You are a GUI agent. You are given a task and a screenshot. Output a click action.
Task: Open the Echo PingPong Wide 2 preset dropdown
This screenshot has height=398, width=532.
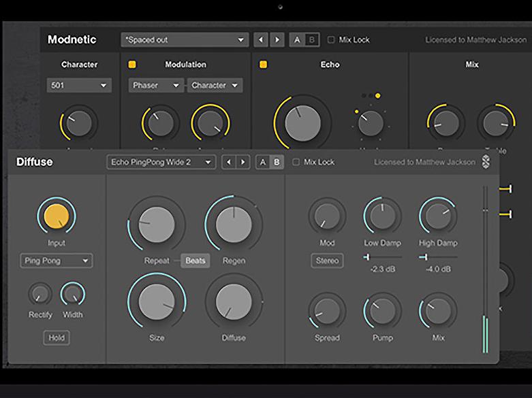point(161,162)
